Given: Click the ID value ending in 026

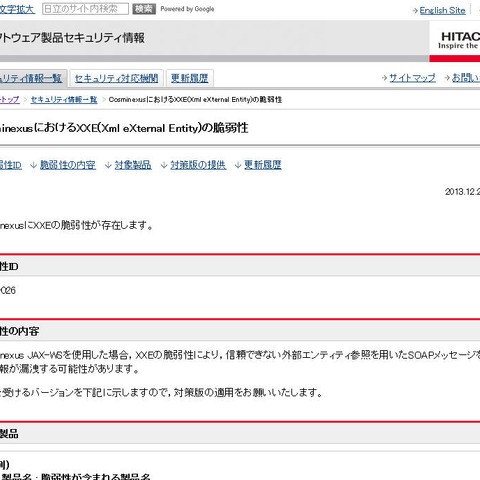Looking at the screenshot, I should click(8, 290).
